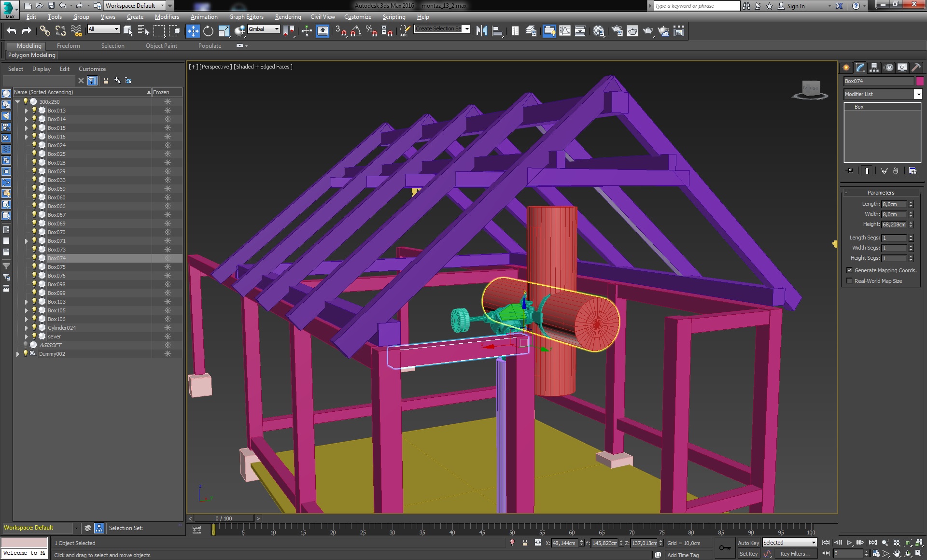The image size is (927, 560).
Task: Switch to the Object Paint ribbon tab
Action: (161, 46)
